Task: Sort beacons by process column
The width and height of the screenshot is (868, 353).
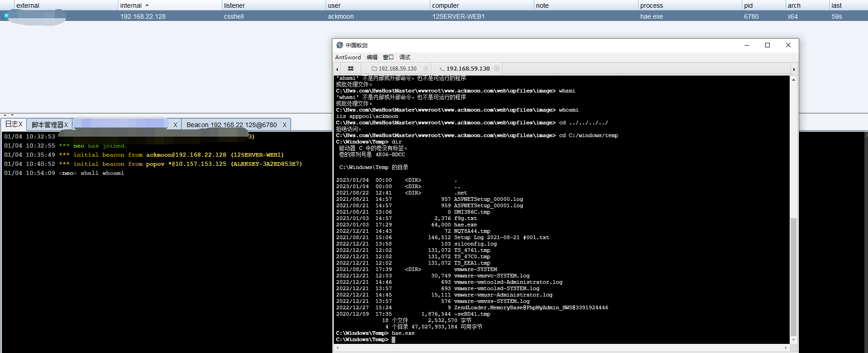Action: click(x=689, y=5)
